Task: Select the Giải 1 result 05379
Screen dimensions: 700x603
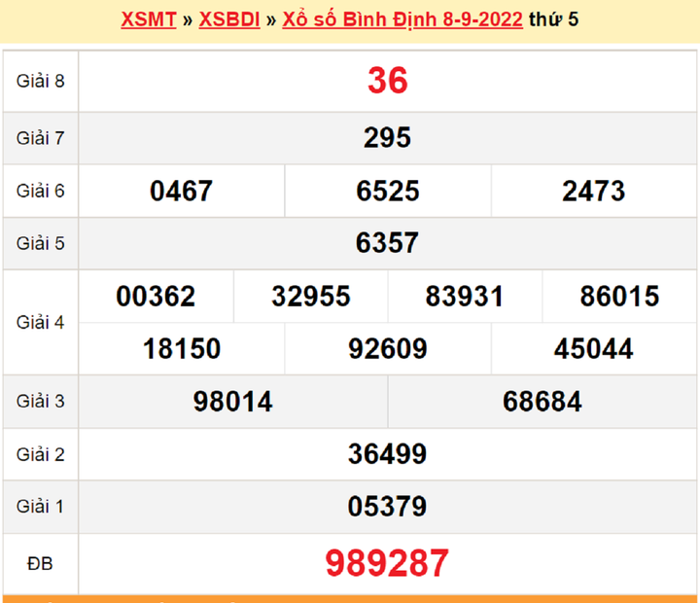Action: [x=387, y=507]
